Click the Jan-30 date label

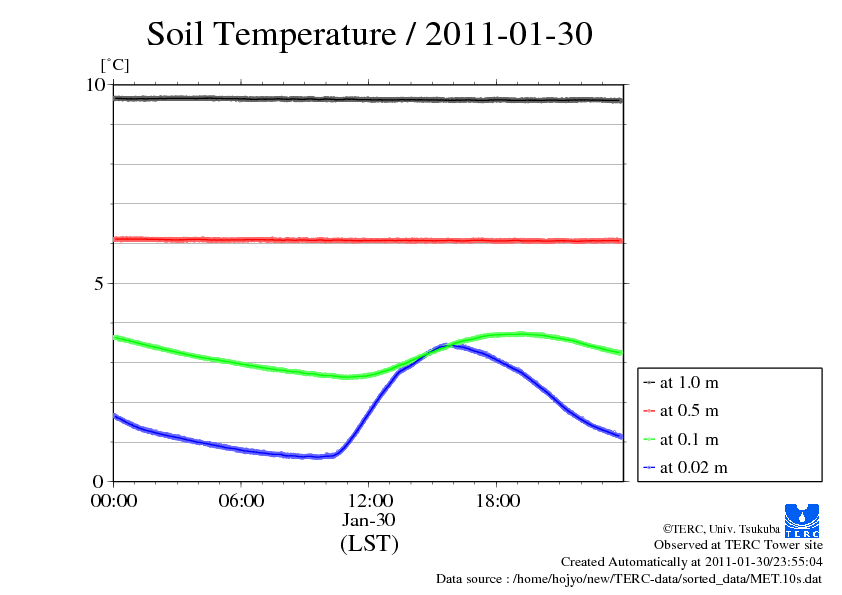(x=369, y=521)
